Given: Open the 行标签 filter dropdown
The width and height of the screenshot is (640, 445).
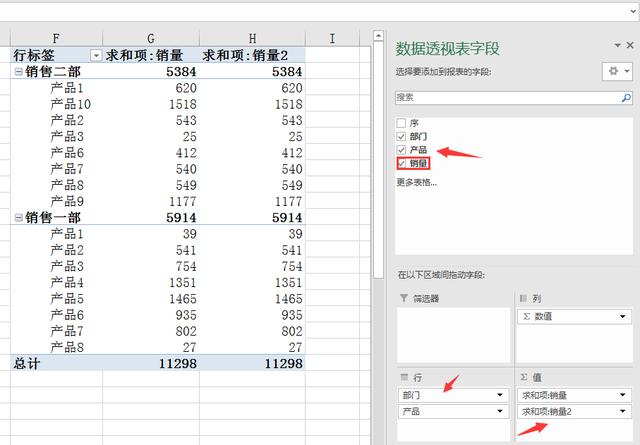Looking at the screenshot, I should click(x=96, y=55).
